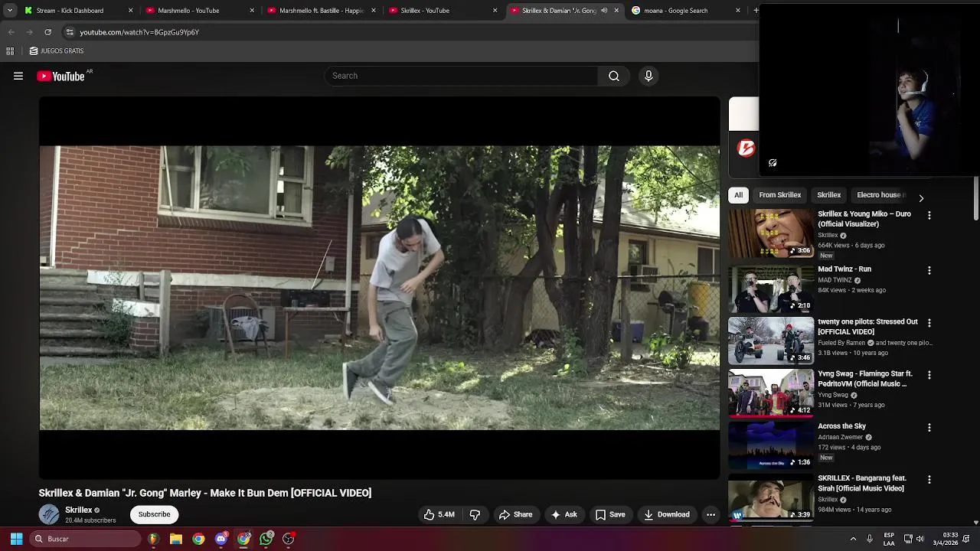
Task: Open Yvng Swag Flamingo Star video title
Action: [x=865, y=379]
